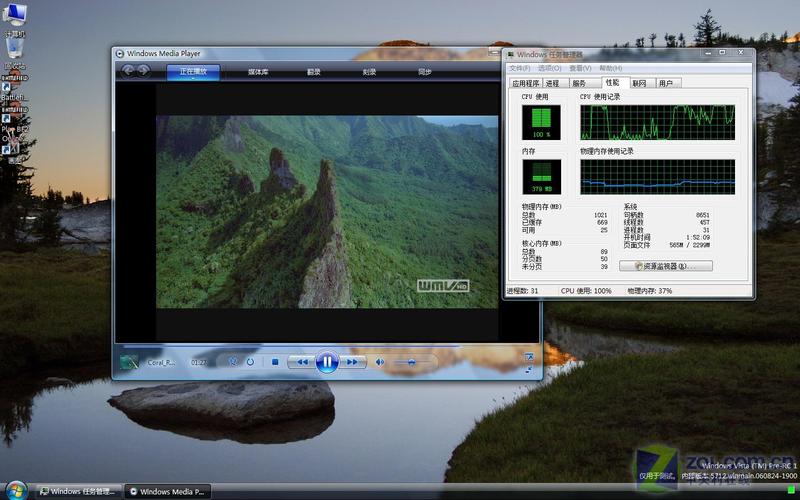Click the Task Manager title bar icon

511,55
